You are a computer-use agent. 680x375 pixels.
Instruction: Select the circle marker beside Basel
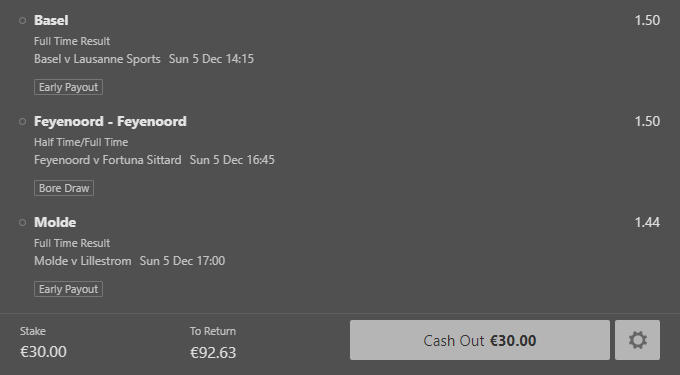(x=23, y=20)
